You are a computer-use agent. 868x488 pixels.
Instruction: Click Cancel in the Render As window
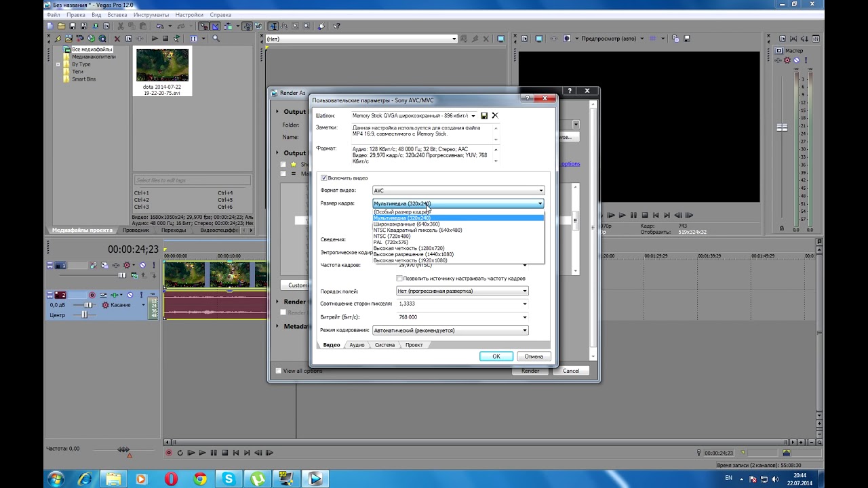coord(571,371)
